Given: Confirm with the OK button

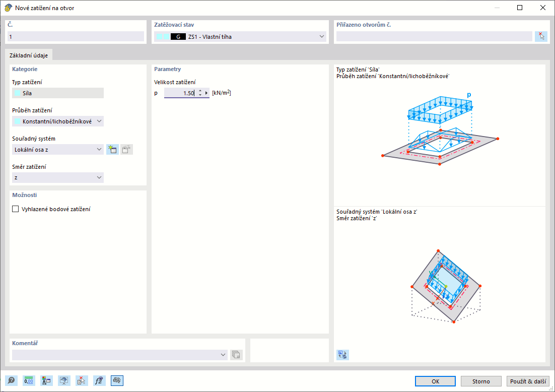Looking at the screenshot, I should pos(435,381).
